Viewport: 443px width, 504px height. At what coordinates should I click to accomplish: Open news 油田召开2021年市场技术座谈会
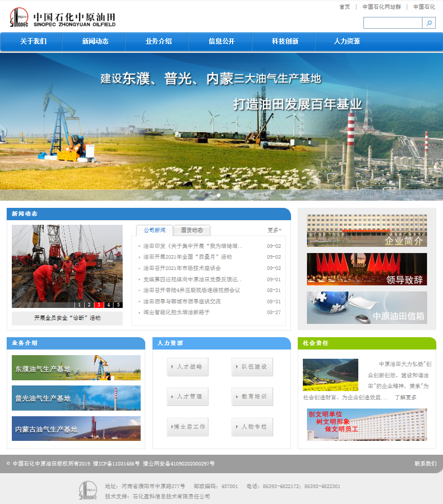[x=182, y=268]
